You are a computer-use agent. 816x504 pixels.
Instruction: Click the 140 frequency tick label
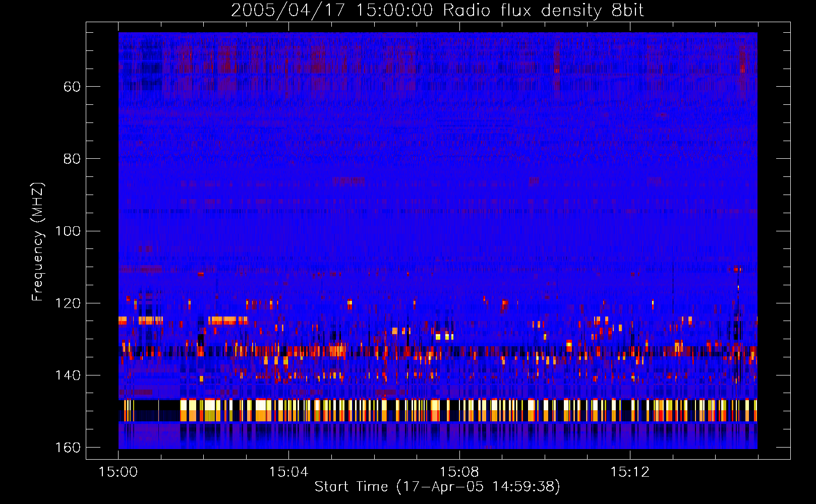point(67,375)
